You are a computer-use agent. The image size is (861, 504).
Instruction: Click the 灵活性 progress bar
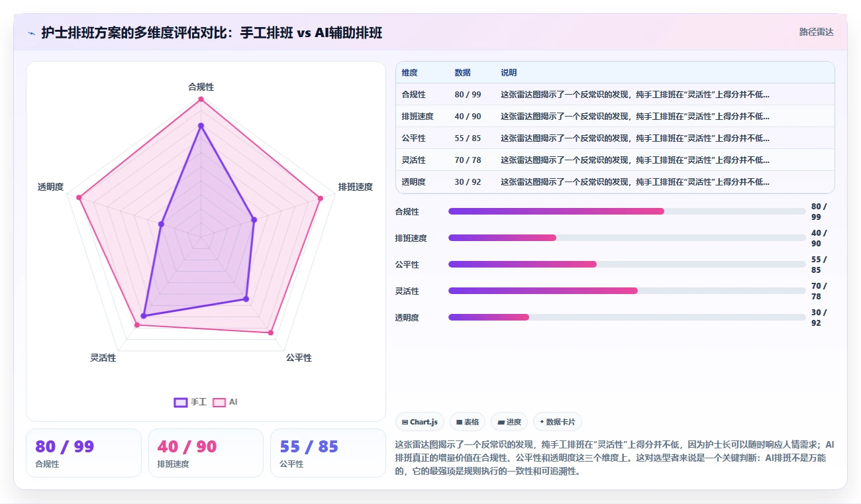coord(627,291)
